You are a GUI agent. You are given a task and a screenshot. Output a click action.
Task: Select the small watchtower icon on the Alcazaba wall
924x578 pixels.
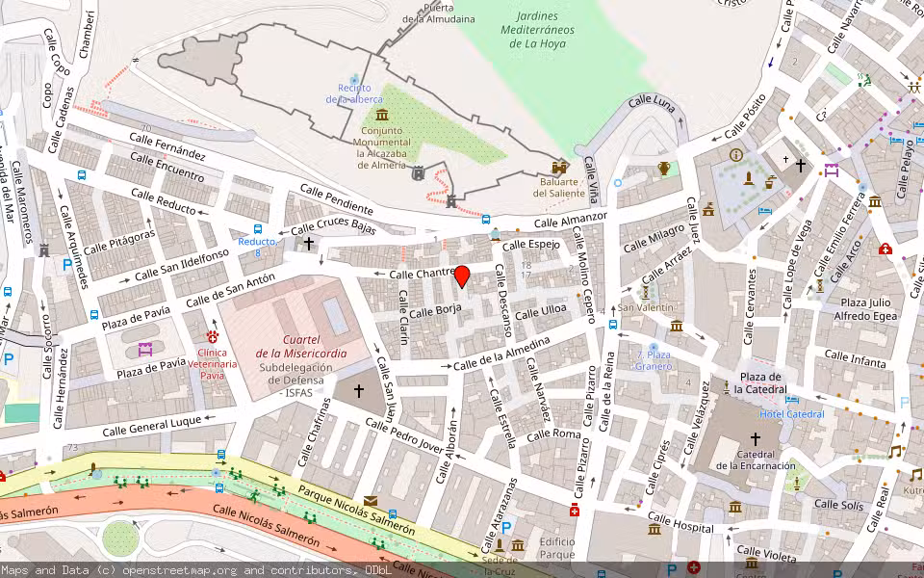[418, 171]
